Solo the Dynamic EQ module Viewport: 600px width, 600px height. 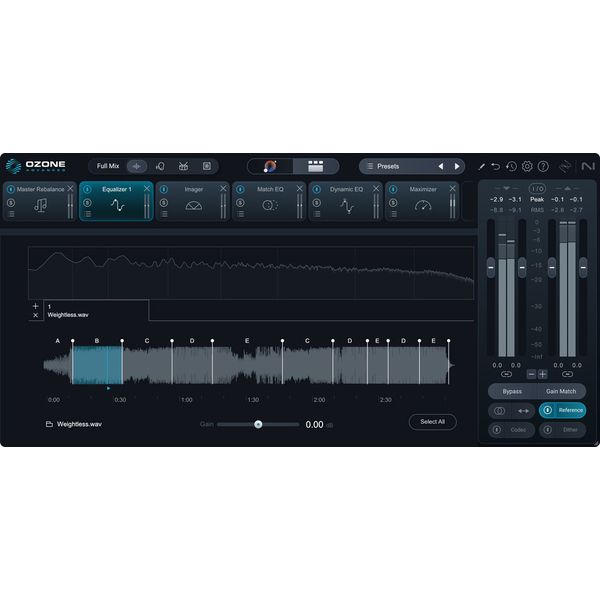point(317,202)
